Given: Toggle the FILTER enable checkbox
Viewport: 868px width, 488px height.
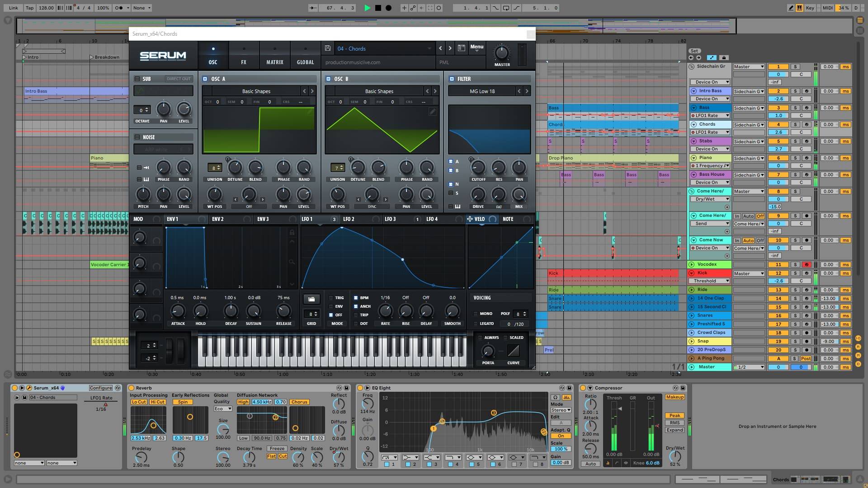Looking at the screenshot, I should (451, 79).
